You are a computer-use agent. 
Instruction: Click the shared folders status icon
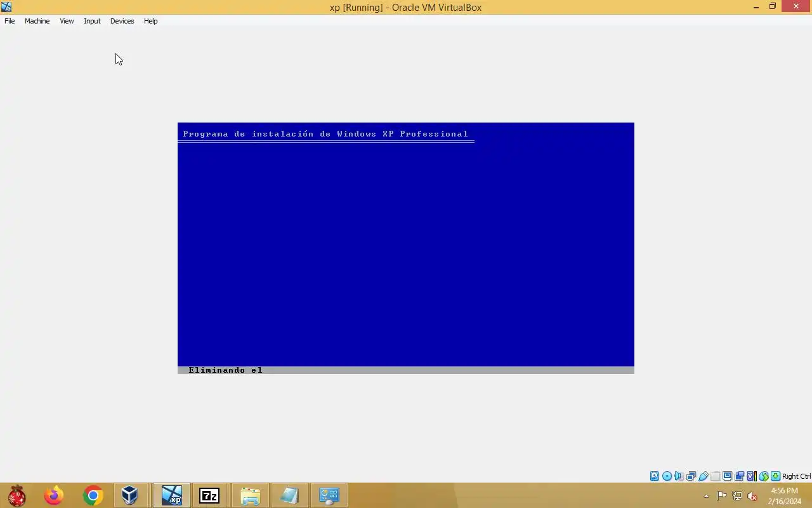click(x=715, y=476)
